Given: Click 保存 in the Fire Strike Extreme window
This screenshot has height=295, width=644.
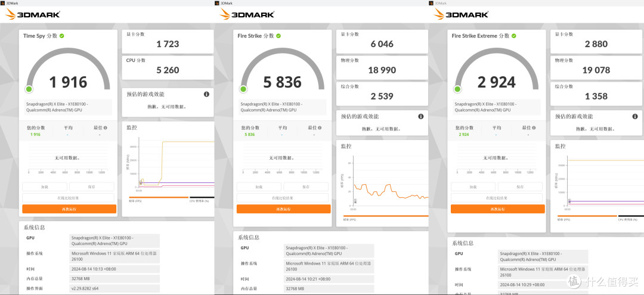Looking at the screenshot, I should pos(521,187).
